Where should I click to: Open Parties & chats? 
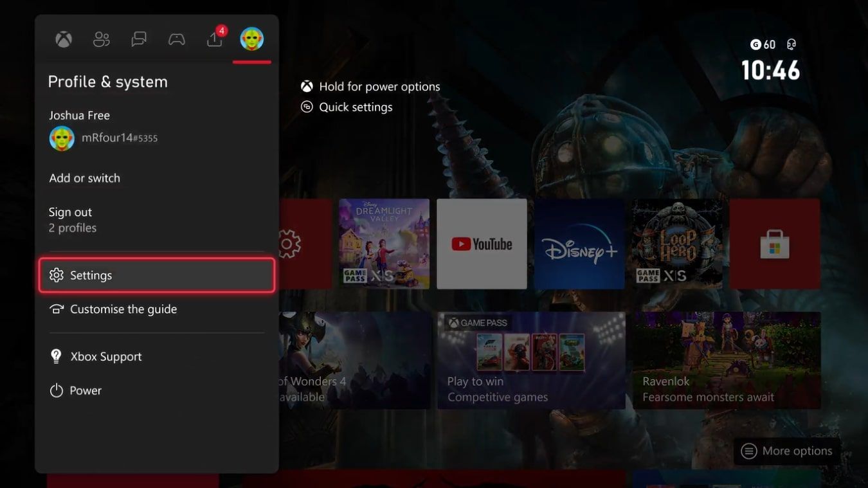(138, 39)
